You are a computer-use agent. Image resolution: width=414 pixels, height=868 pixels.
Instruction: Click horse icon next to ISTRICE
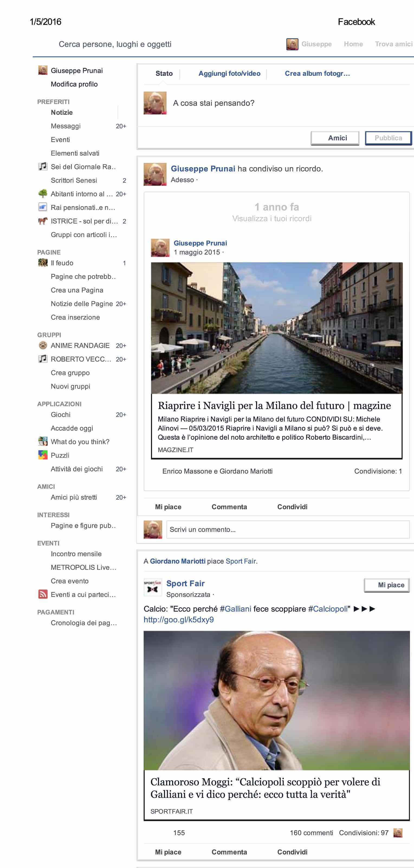pos(43,221)
